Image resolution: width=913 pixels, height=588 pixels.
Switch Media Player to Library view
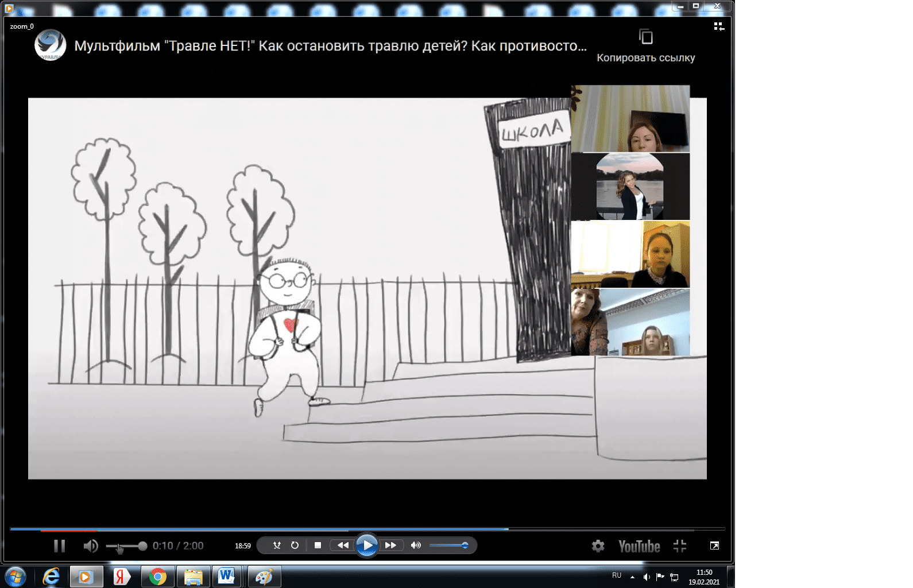pyautogui.click(x=719, y=26)
